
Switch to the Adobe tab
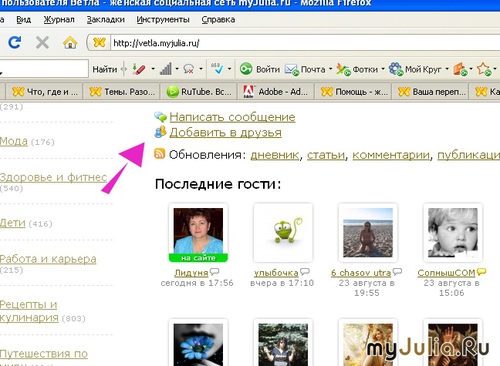click(x=276, y=91)
